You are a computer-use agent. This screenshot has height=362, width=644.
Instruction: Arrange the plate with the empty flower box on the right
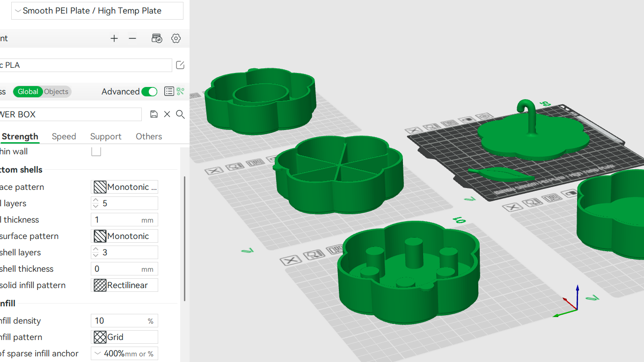pyautogui.click(x=553, y=197)
